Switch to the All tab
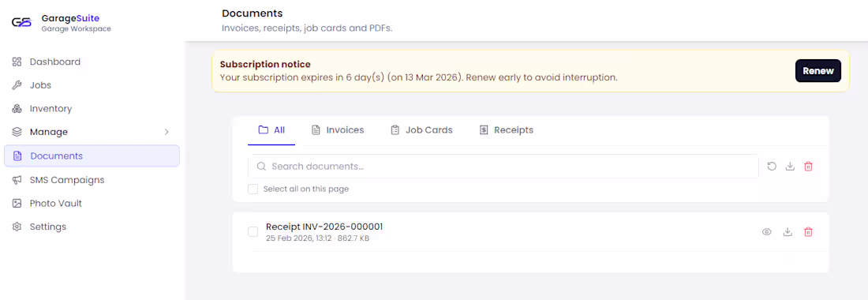 click(x=271, y=130)
